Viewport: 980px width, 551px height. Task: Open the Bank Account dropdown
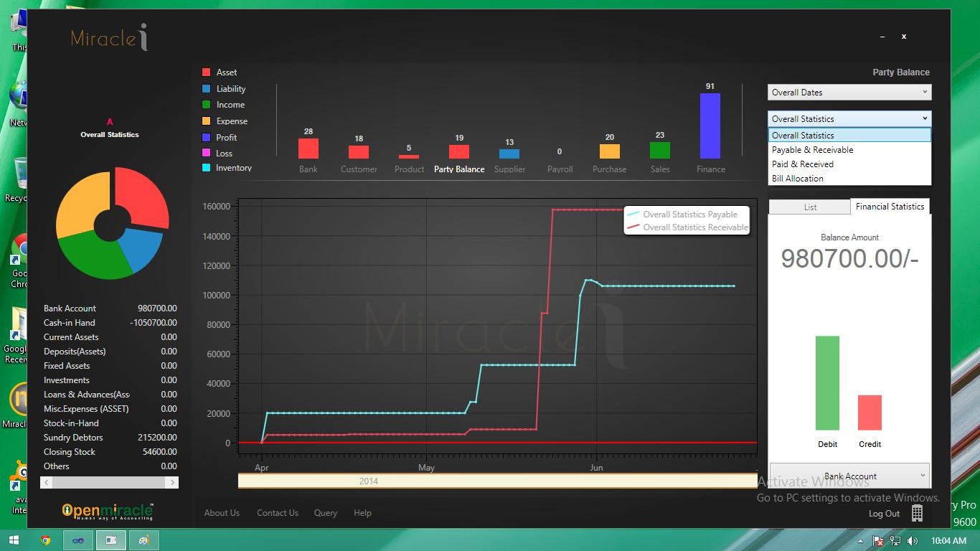click(850, 476)
